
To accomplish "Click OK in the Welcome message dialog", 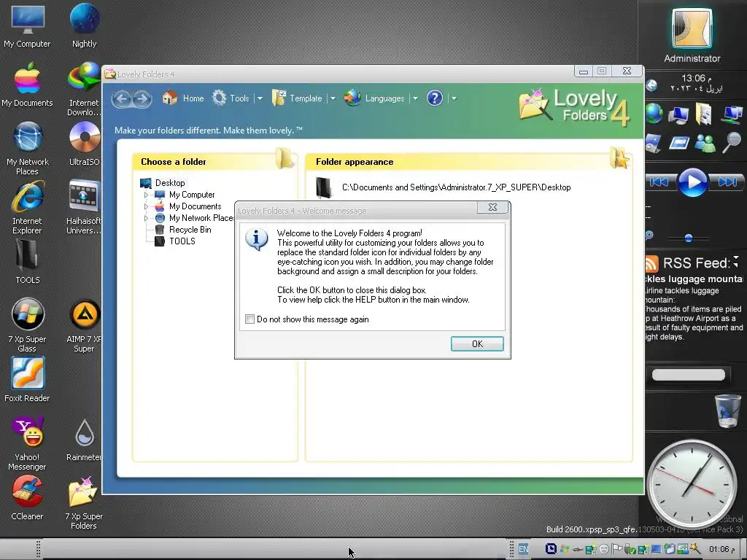I will coord(477,344).
